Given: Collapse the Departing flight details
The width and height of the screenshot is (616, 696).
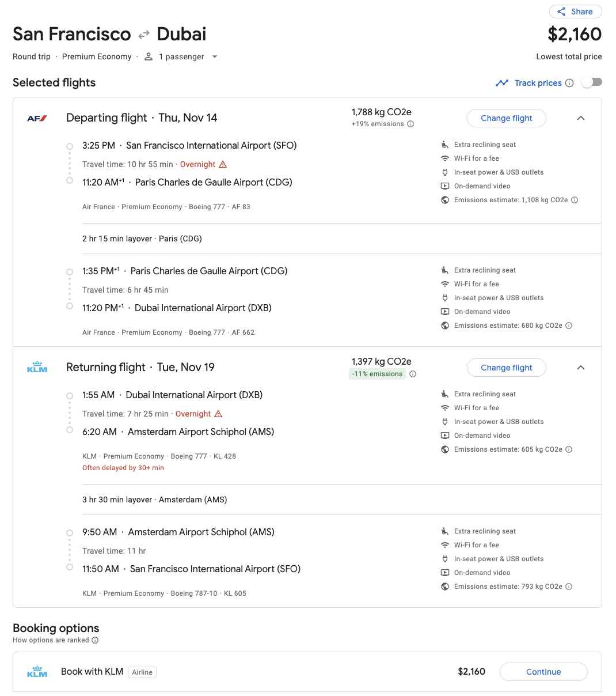Looking at the screenshot, I should coord(581,118).
